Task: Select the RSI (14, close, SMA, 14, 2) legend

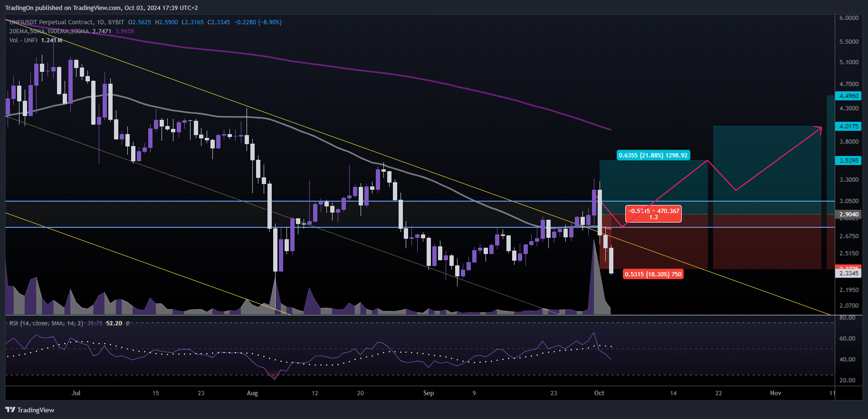Action: click(47, 323)
